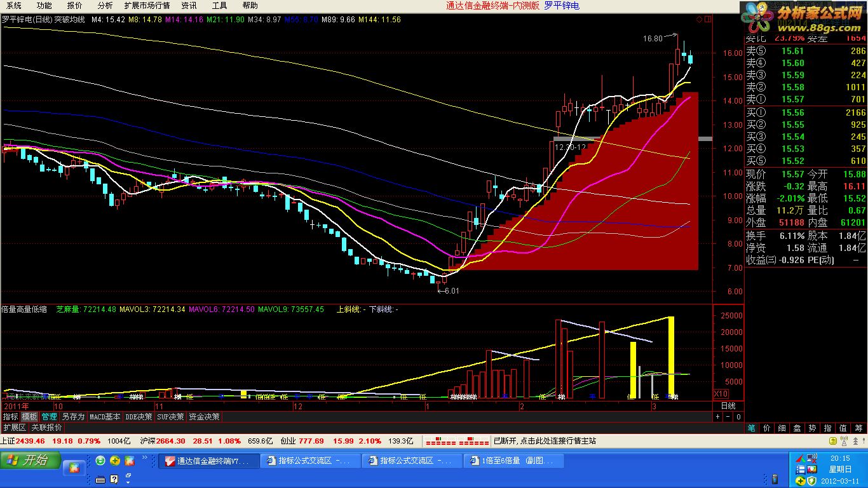The image size is (868, 488).
Task: Click the 另存为 button
Action: click(72, 417)
